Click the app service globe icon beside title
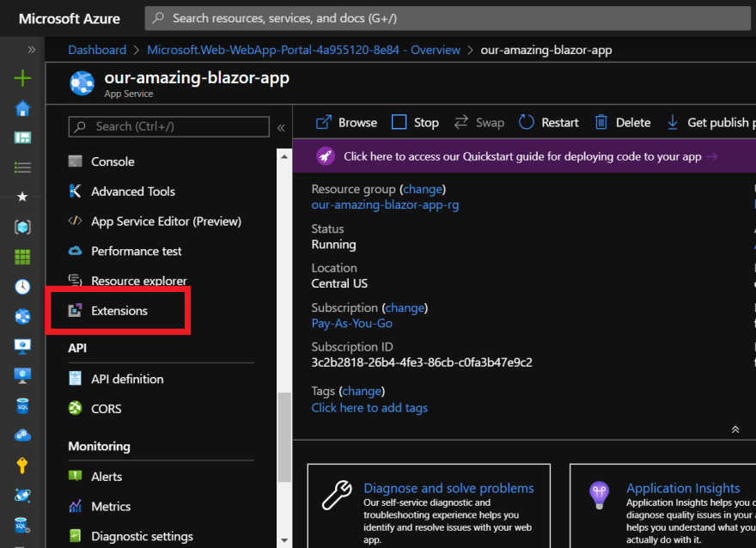Screen dimensions: 756x548 82,83
